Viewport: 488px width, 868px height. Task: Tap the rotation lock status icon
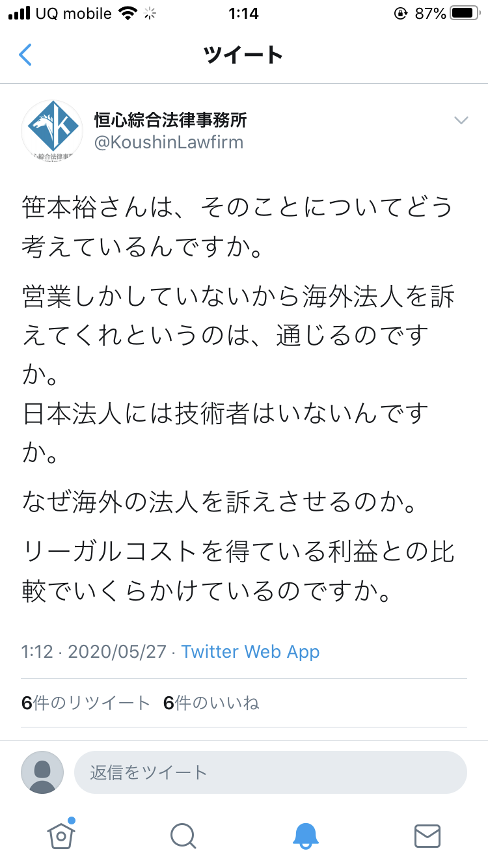pyautogui.click(x=400, y=13)
